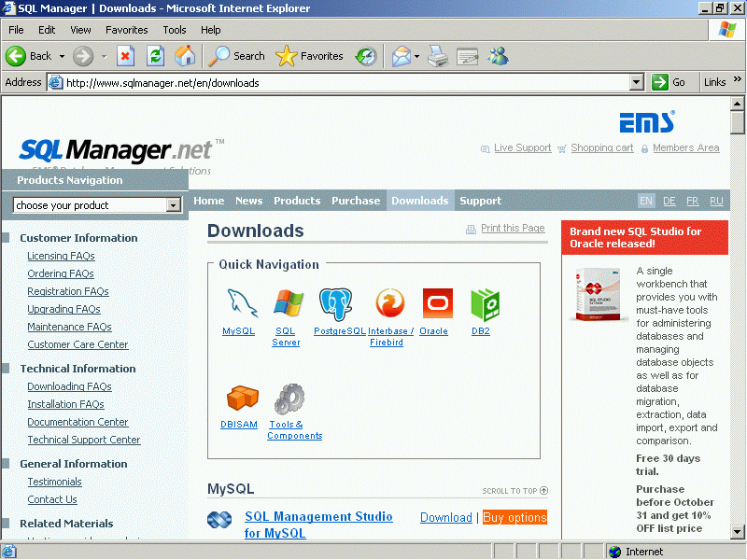Print the page using the printer icon

[438, 56]
